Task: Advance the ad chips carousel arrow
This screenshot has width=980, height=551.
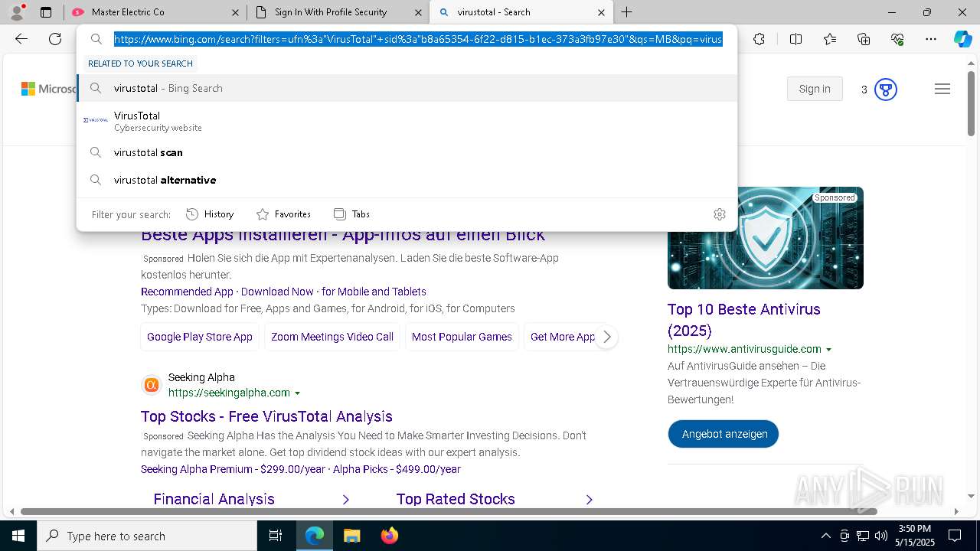Action: 606,337
